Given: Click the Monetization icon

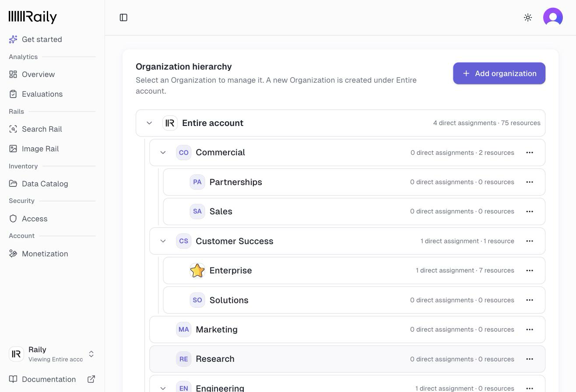Looking at the screenshot, I should pyautogui.click(x=13, y=254).
